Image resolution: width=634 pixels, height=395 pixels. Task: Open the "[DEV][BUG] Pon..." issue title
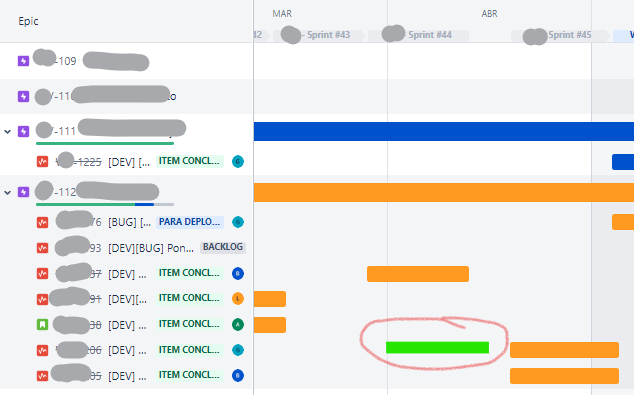[x=151, y=248]
